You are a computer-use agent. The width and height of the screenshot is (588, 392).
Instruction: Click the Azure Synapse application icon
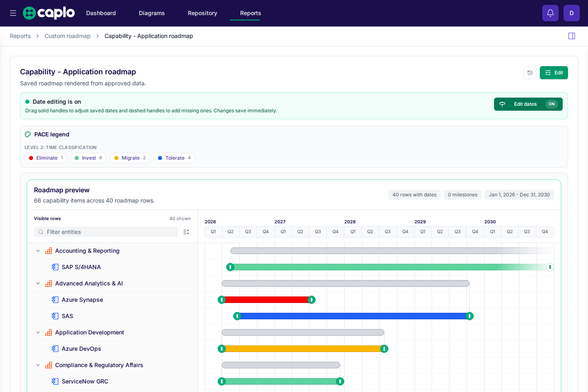pos(55,300)
